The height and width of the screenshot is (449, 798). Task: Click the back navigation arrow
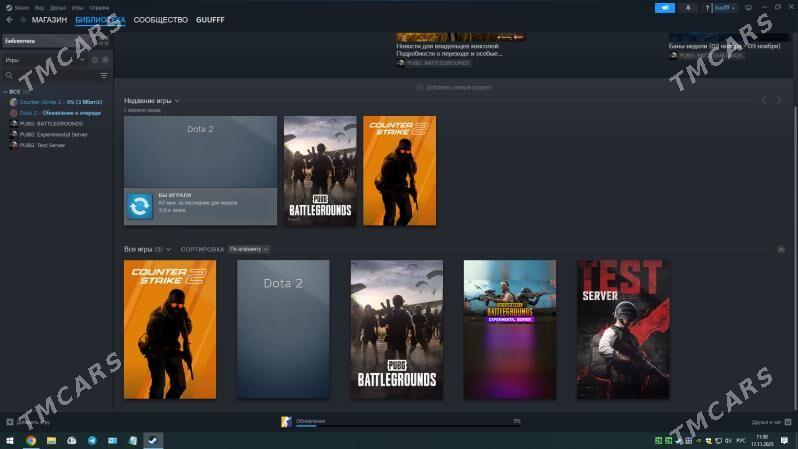tap(9, 20)
